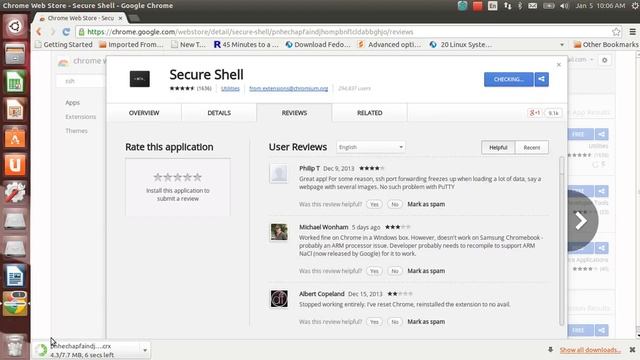Open Ubuntu Dash home launcher icon
The image size is (640, 360).
[x=15, y=27]
